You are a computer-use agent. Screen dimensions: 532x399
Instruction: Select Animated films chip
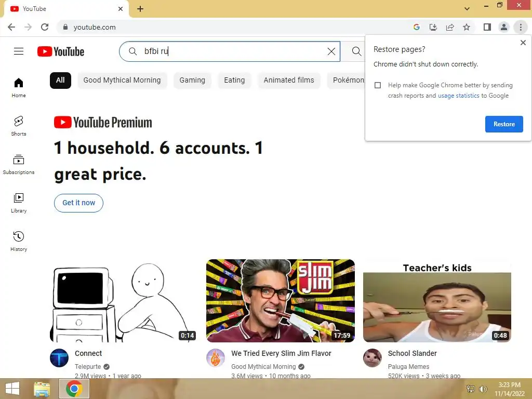tap(289, 81)
